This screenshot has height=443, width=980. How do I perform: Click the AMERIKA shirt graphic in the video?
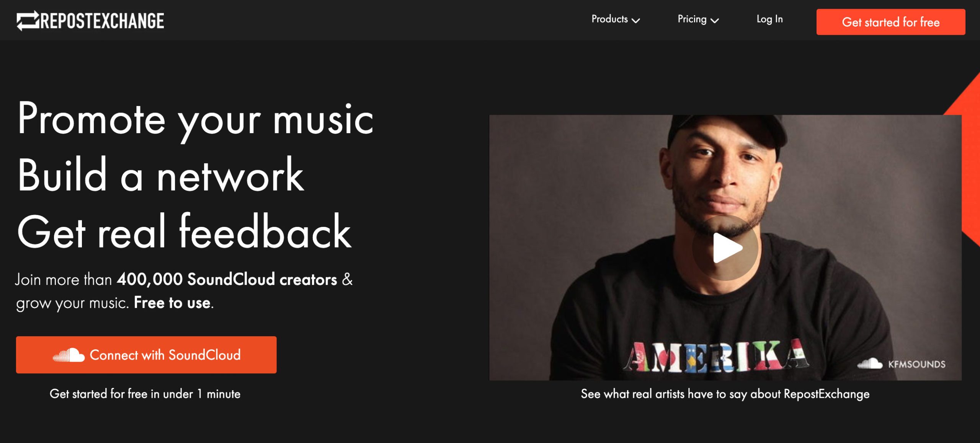(716, 356)
